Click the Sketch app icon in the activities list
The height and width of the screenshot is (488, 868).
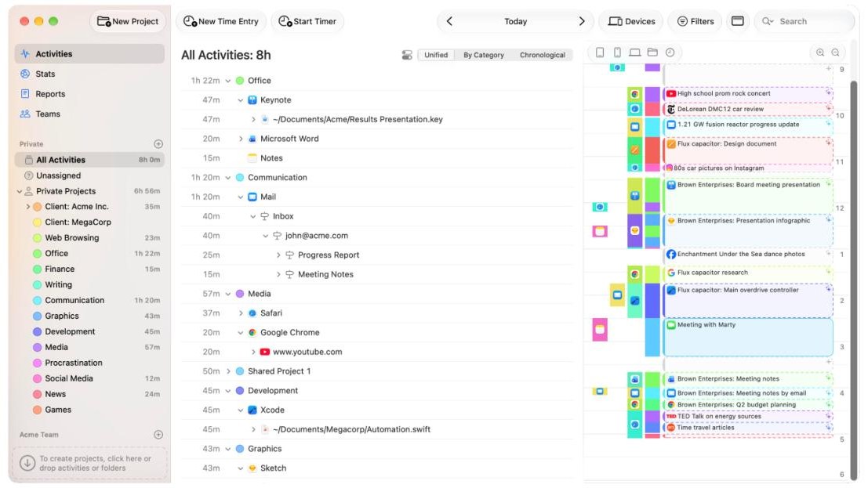pyautogui.click(x=252, y=468)
